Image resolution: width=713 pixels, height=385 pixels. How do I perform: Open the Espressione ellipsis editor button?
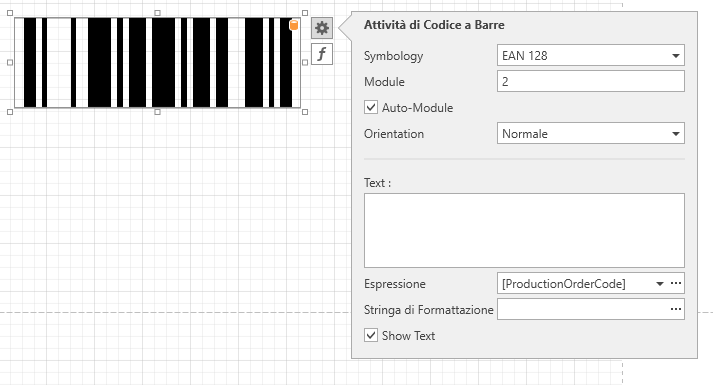click(x=676, y=284)
